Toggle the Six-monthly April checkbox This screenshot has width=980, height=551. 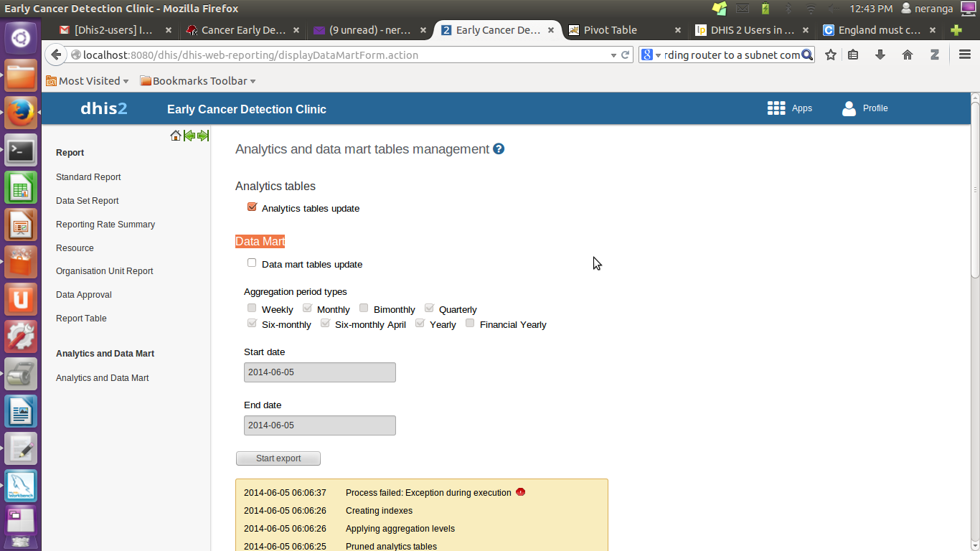tap(325, 323)
